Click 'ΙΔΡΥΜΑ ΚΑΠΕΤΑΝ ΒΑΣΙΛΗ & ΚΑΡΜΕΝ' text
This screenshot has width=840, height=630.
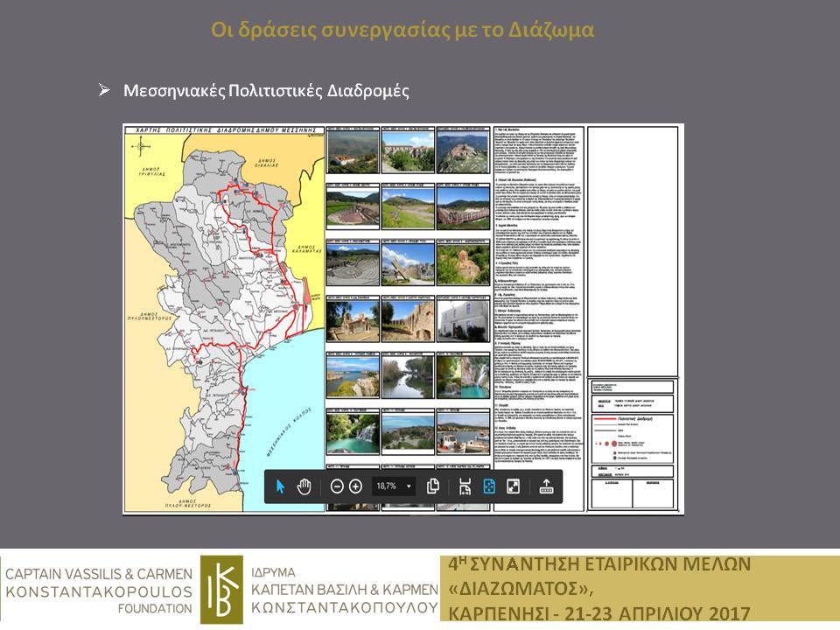(x=345, y=581)
